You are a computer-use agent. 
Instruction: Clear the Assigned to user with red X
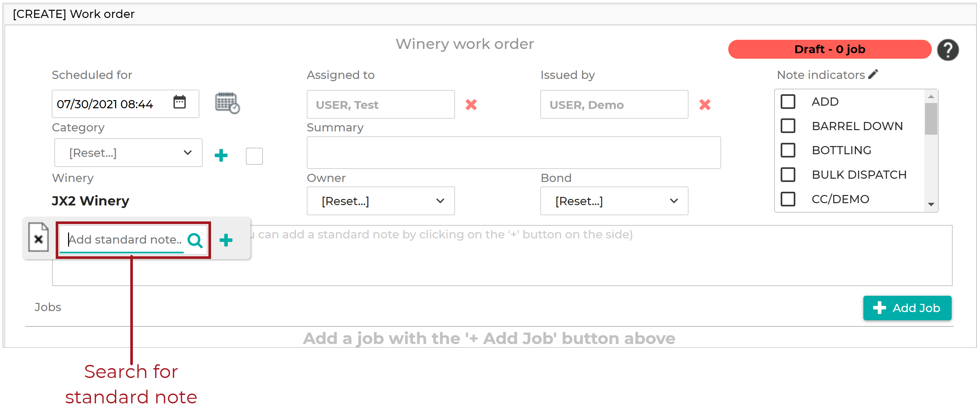[x=471, y=105]
